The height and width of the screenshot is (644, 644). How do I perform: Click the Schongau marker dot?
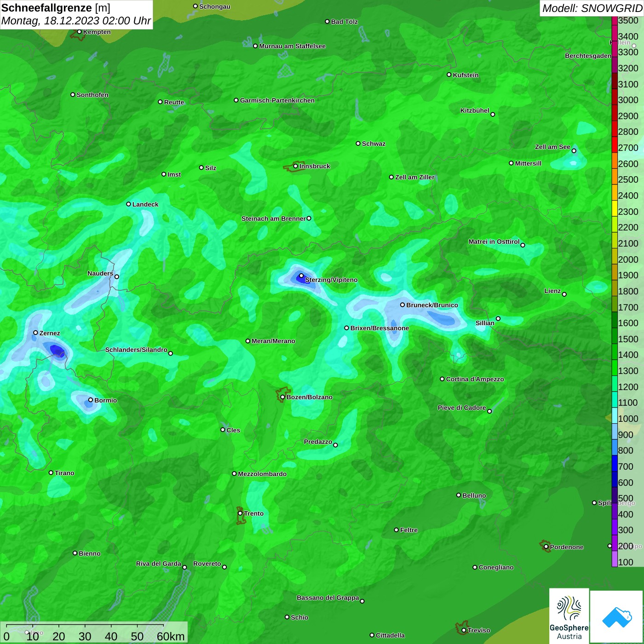[x=195, y=6]
